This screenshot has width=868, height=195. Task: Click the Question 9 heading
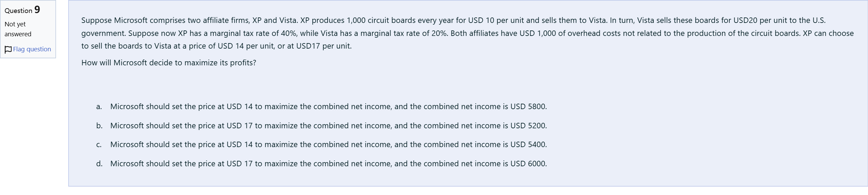coord(22,10)
